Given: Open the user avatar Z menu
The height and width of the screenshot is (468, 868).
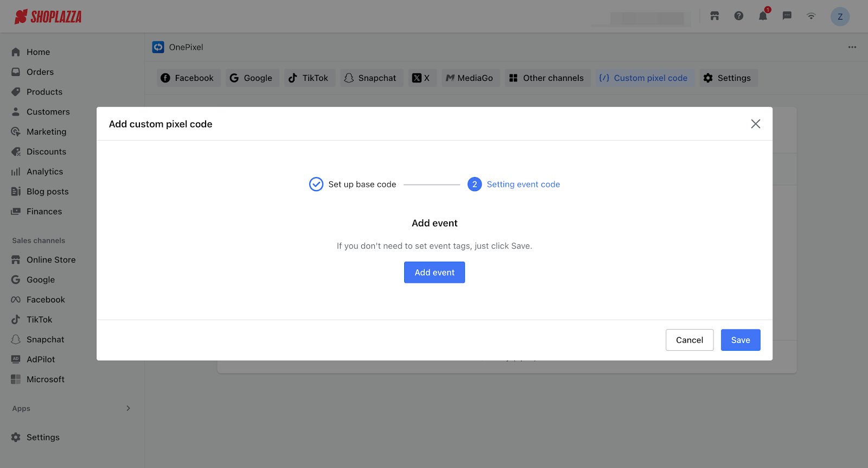Looking at the screenshot, I should [x=840, y=17].
